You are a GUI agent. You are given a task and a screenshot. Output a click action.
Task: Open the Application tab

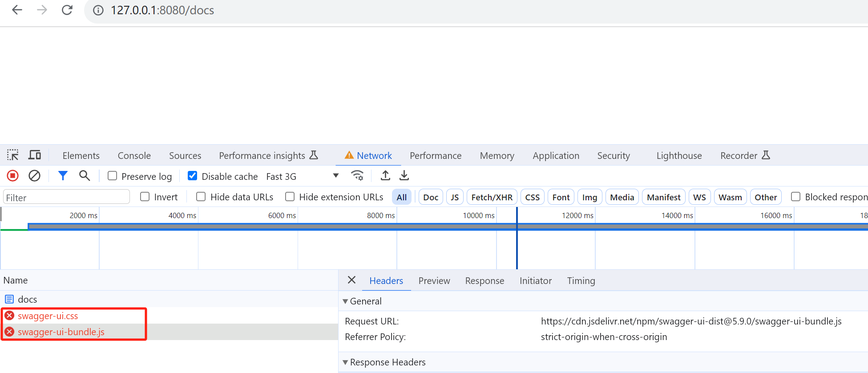[556, 155]
